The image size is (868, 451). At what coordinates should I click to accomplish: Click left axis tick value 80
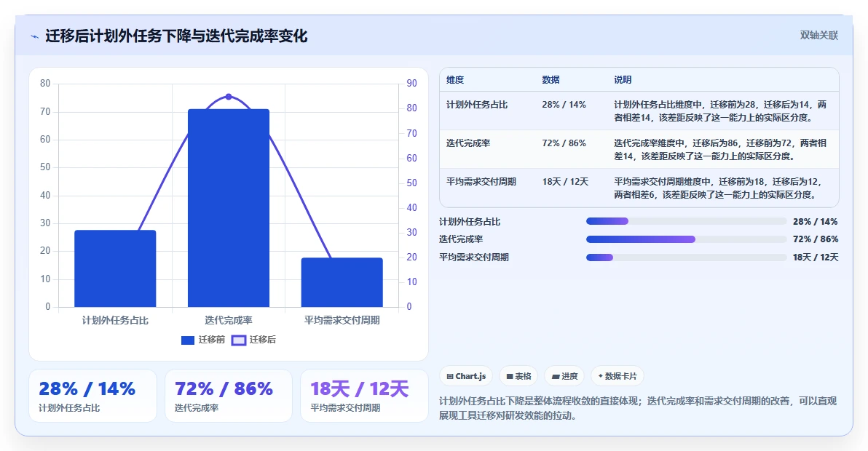[x=45, y=84]
